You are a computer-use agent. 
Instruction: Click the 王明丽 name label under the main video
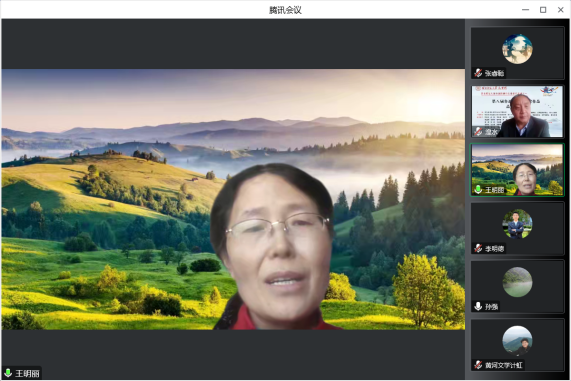click(x=27, y=373)
